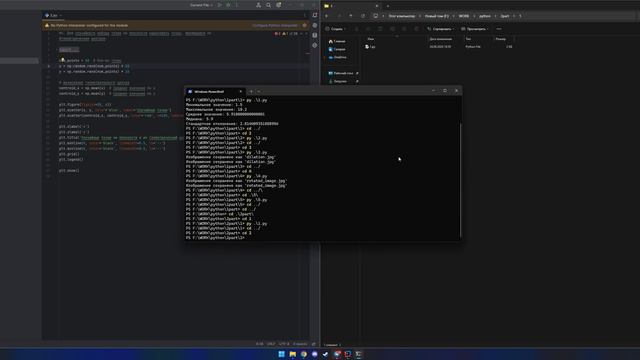
Task: Click the '2part' breadcrumb in address bar
Action: [505, 16]
